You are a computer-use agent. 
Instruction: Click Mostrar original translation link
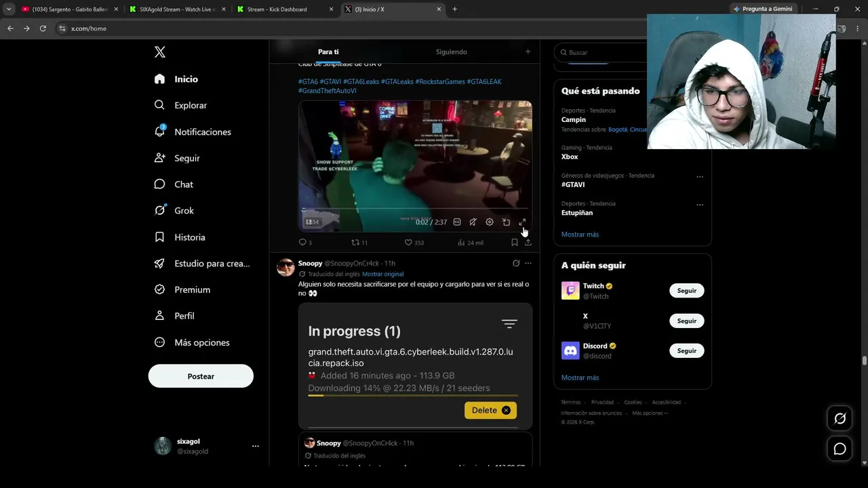pos(382,274)
